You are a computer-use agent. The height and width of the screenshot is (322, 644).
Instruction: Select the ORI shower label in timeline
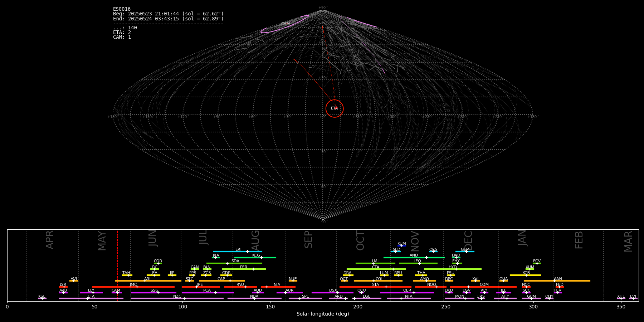tap(379, 279)
